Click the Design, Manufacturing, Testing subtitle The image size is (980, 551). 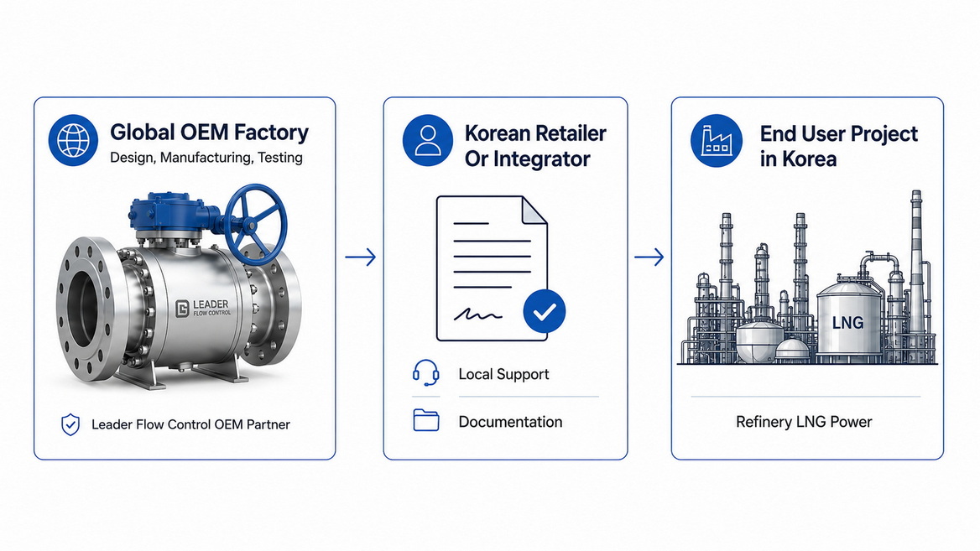pyautogui.click(x=206, y=158)
